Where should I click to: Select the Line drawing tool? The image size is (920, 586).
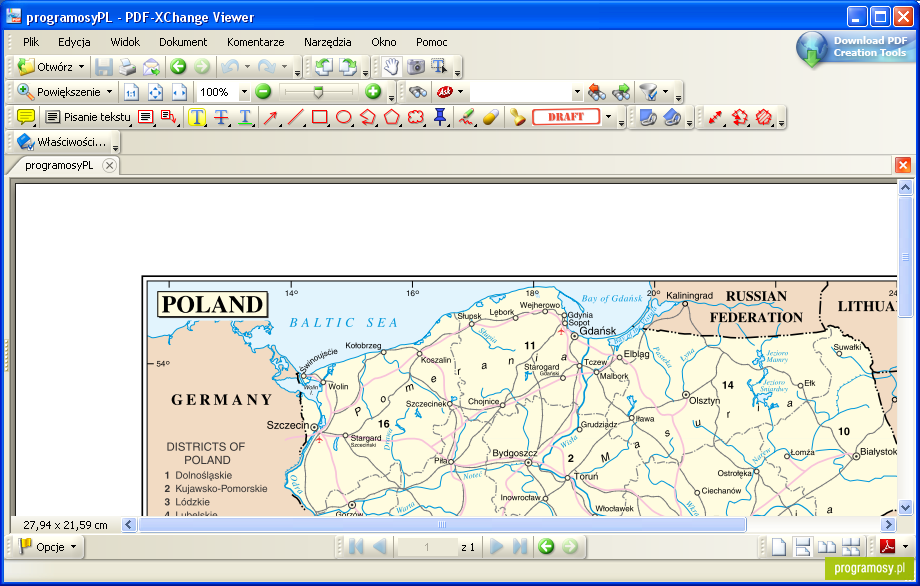click(x=295, y=117)
